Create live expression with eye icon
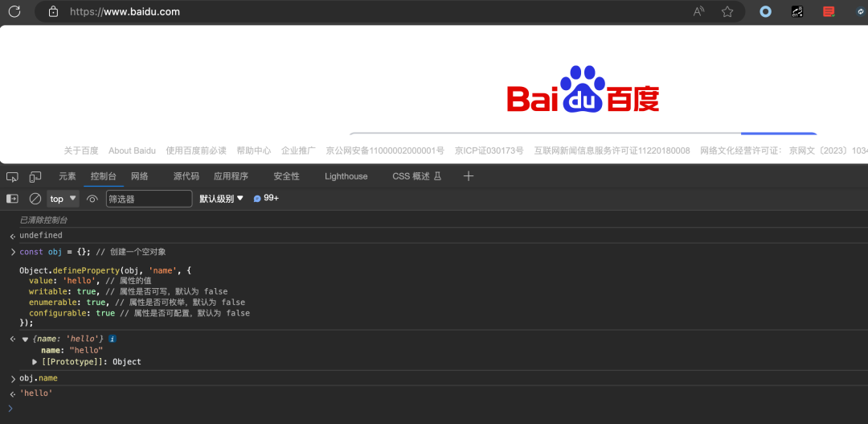 tap(92, 199)
